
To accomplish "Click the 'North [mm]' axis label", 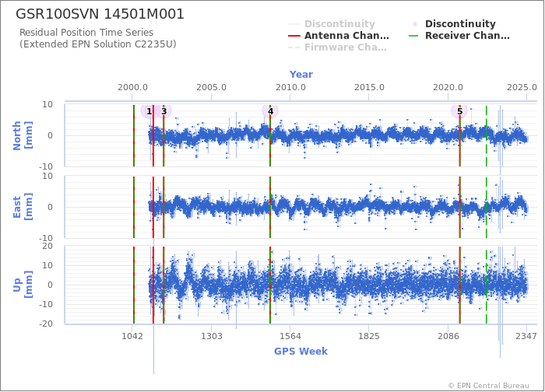I will coord(23,135).
